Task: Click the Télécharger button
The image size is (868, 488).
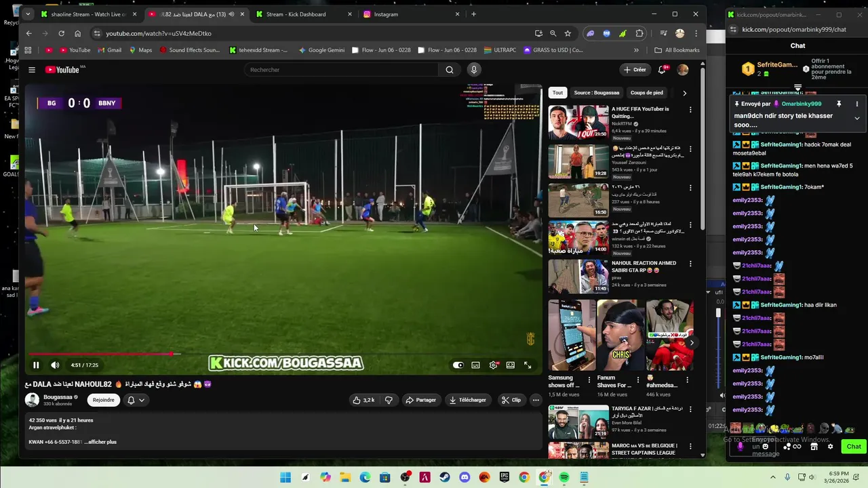Action: click(x=468, y=400)
